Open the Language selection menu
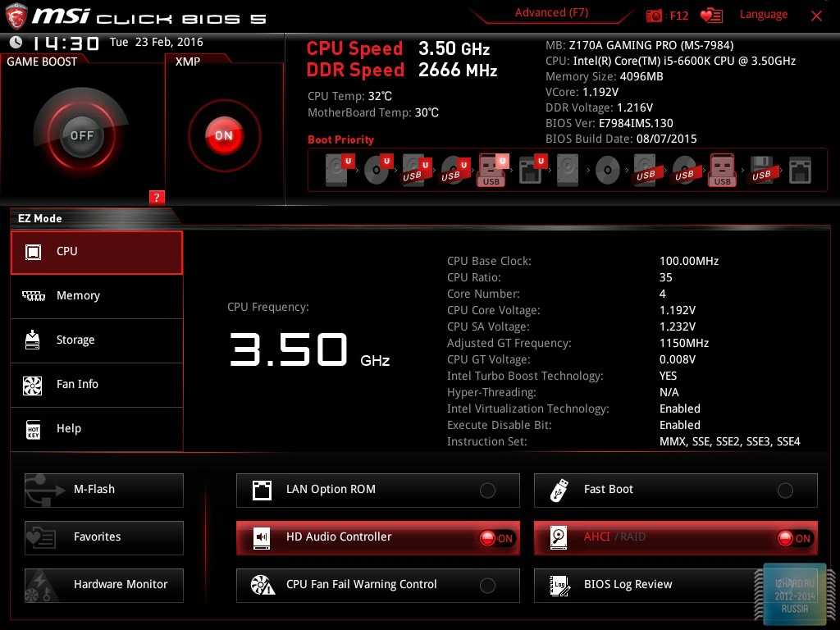This screenshot has width=840, height=630. pos(763,15)
